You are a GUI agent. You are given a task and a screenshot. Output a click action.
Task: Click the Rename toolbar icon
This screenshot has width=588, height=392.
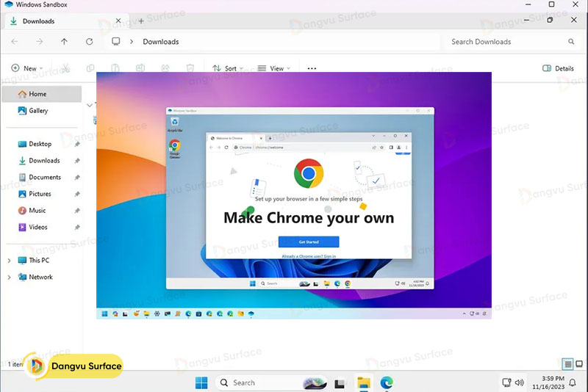140,68
